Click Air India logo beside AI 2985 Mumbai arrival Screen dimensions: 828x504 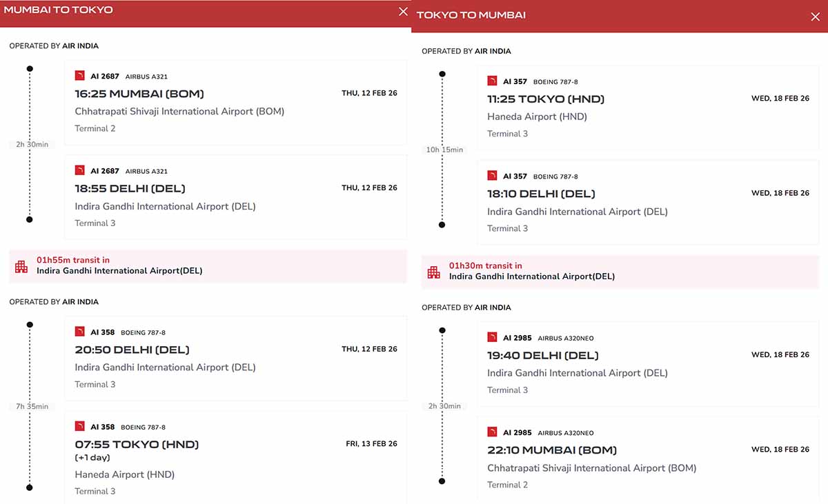492,432
